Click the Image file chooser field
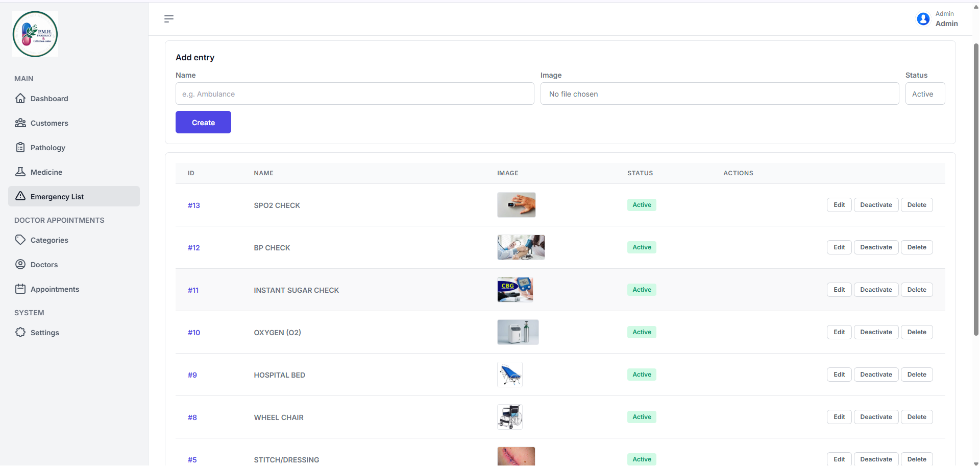This screenshot has width=980, height=466. click(x=720, y=94)
